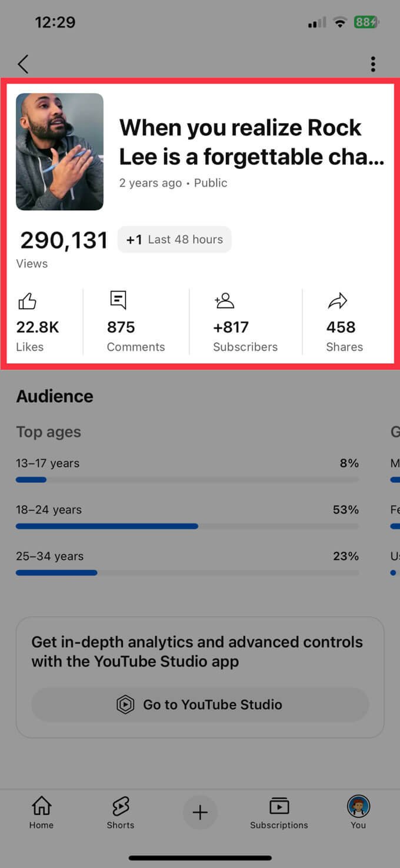Open the Home tab
The width and height of the screenshot is (400, 868).
(41, 812)
